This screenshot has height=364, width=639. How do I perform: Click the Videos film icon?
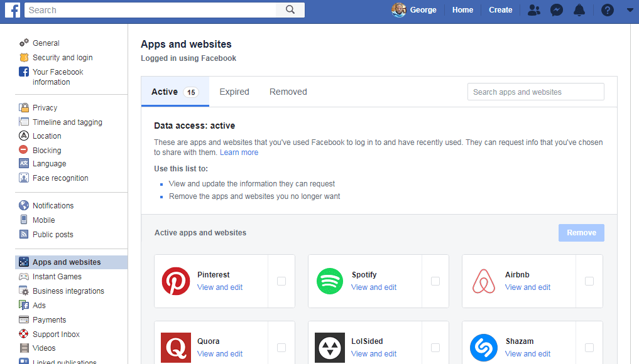(25, 348)
